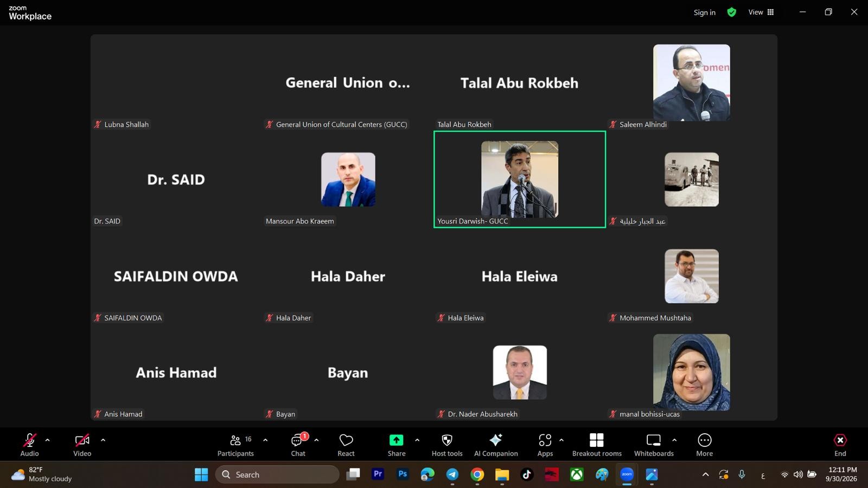Viewport: 868px width, 488px height.
Task: Unmute microphone via Audio button
Action: [x=29, y=445]
